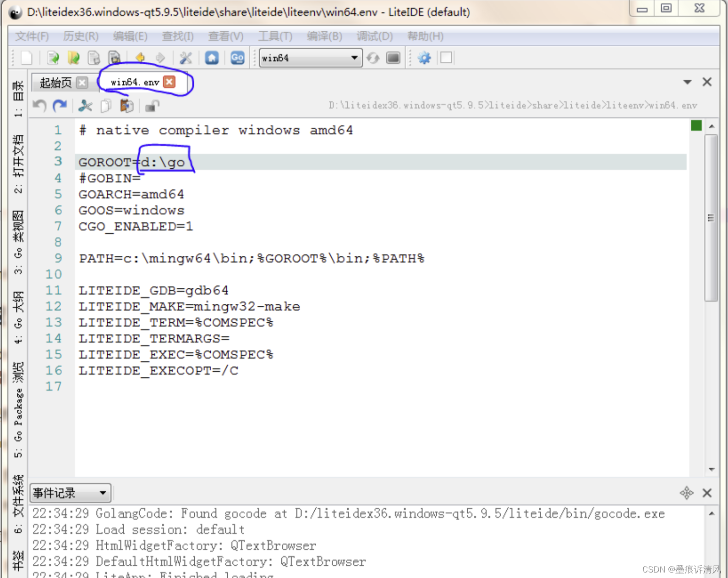Save all documents icon
The height and width of the screenshot is (578, 728).
coord(115,58)
